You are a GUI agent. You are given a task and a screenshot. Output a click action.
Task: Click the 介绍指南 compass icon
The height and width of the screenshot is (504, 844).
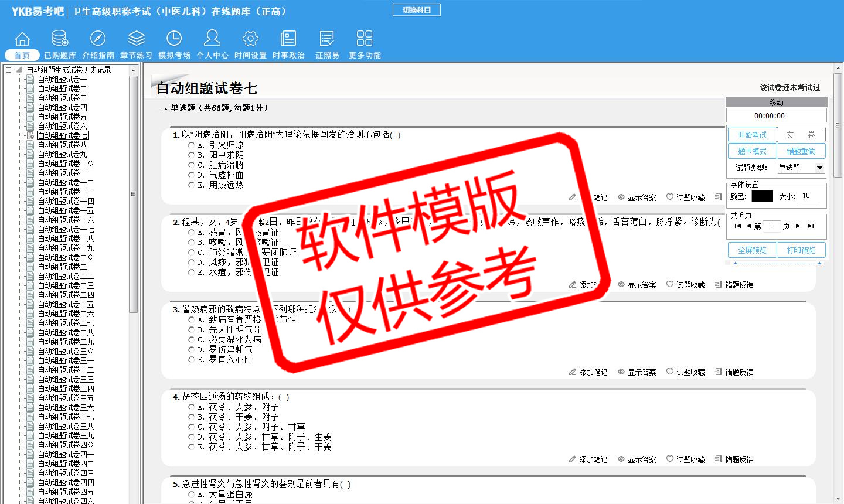click(98, 39)
